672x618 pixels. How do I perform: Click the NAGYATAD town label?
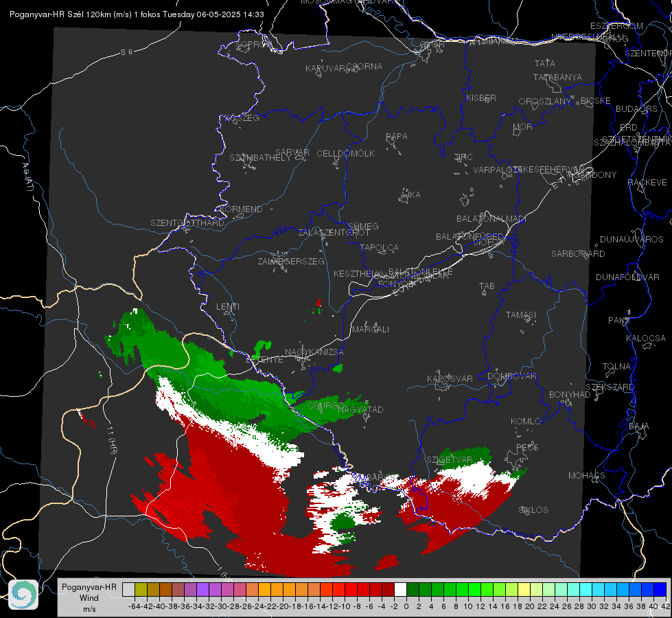pos(360,409)
